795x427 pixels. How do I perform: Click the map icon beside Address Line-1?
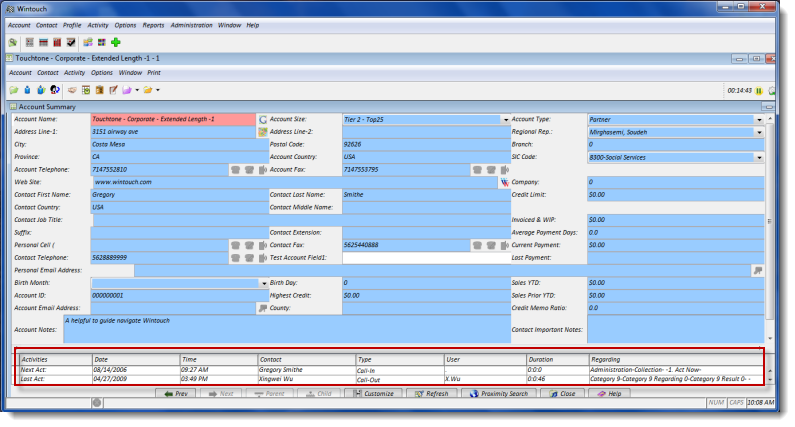(x=263, y=132)
